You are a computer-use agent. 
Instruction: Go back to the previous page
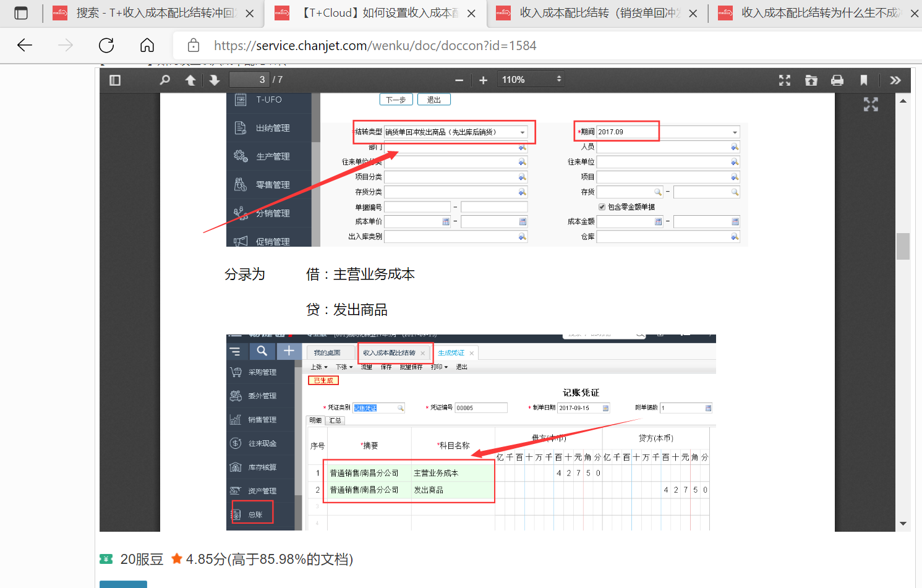(x=25, y=45)
